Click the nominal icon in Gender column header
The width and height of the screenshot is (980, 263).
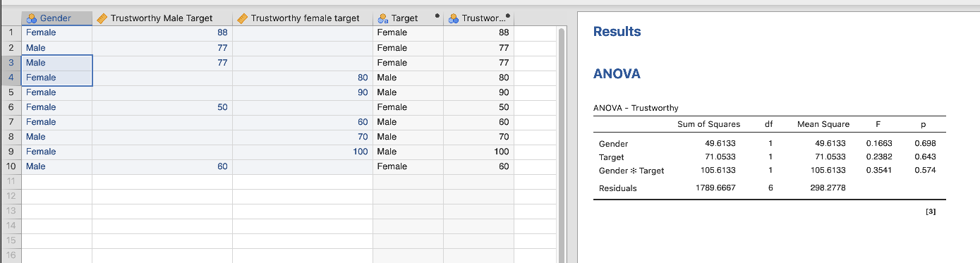(x=31, y=18)
